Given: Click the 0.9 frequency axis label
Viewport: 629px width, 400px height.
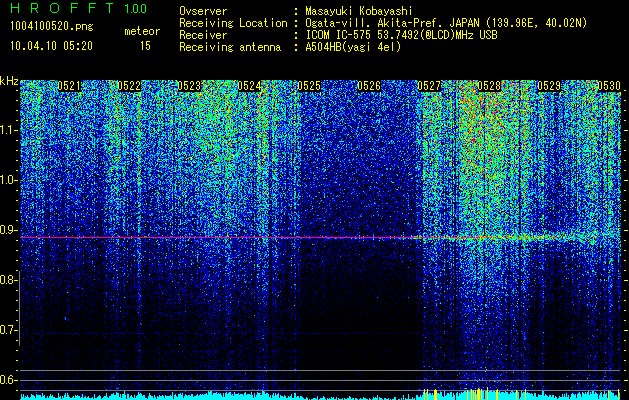Looking at the screenshot, I should pyautogui.click(x=8, y=230).
